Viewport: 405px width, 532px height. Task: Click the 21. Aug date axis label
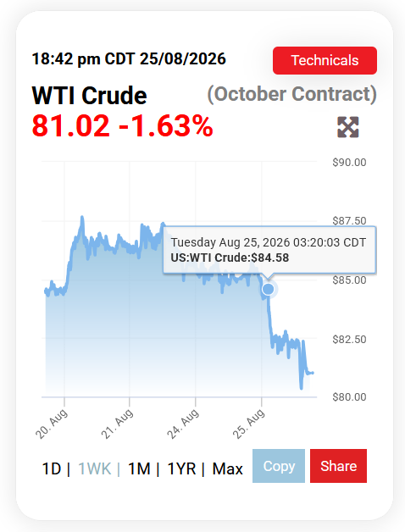(117, 424)
